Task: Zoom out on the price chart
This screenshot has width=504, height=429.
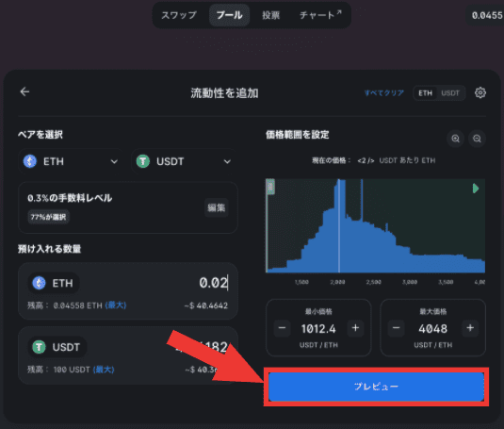Action: click(477, 139)
